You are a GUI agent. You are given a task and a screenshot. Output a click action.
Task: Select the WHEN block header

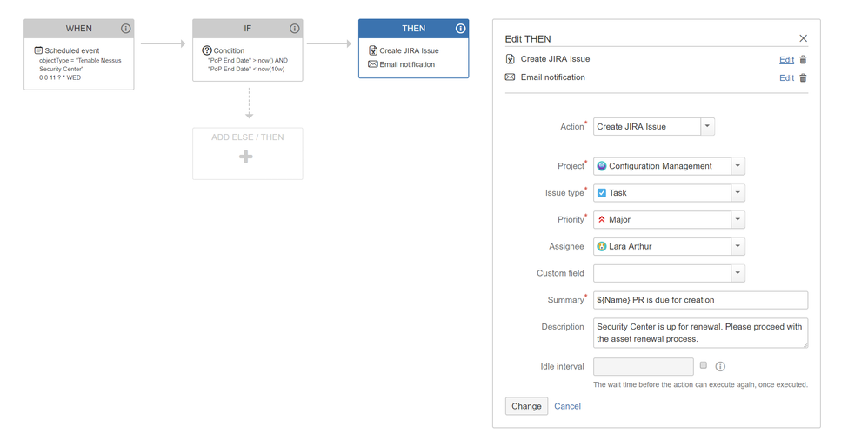(x=78, y=28)
